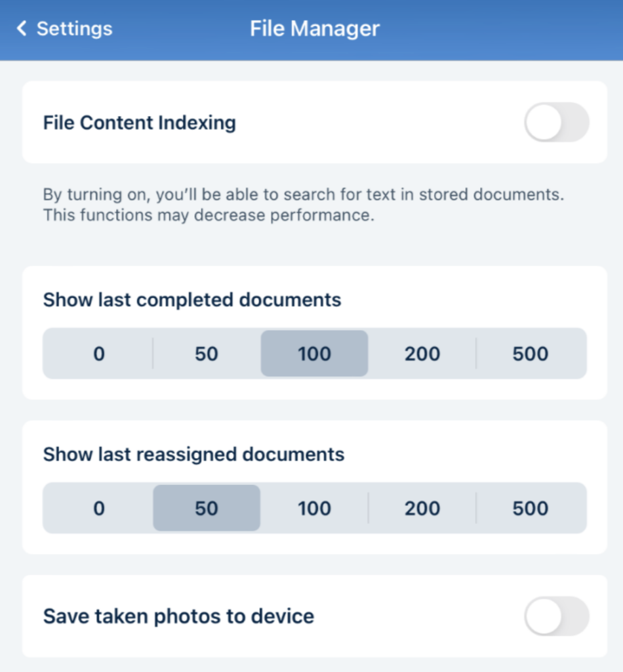Turn on Save taken photos to device
623x672 pixels.
pos(556,616)
